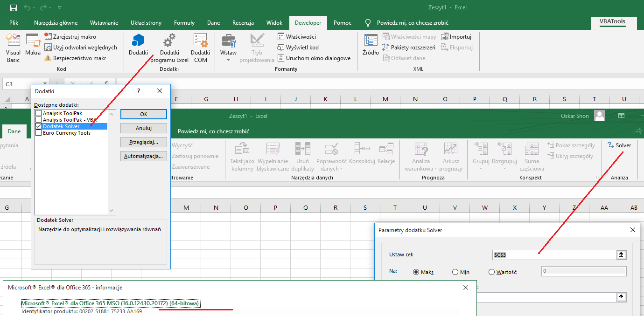
Task: Expand Analiza warunkowa dropdown
Action: 435,169
